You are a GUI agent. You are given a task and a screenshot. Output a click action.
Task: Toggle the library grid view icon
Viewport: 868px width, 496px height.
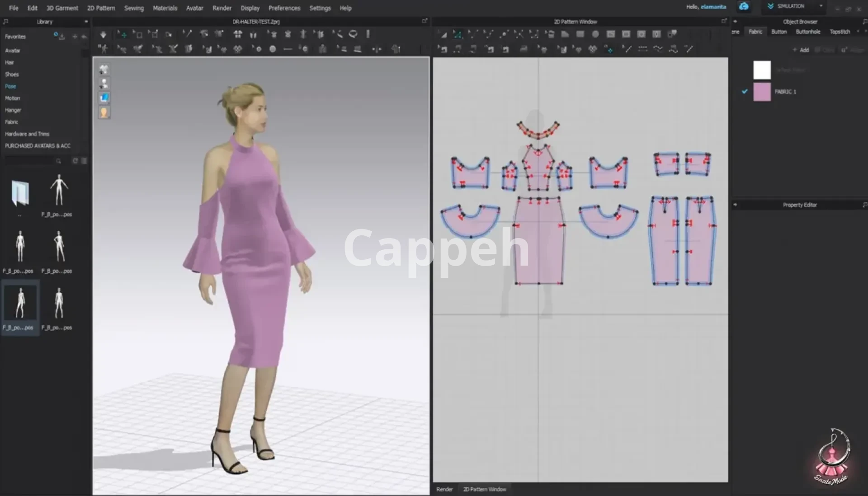pyautogui.click(x=84, y=161)
